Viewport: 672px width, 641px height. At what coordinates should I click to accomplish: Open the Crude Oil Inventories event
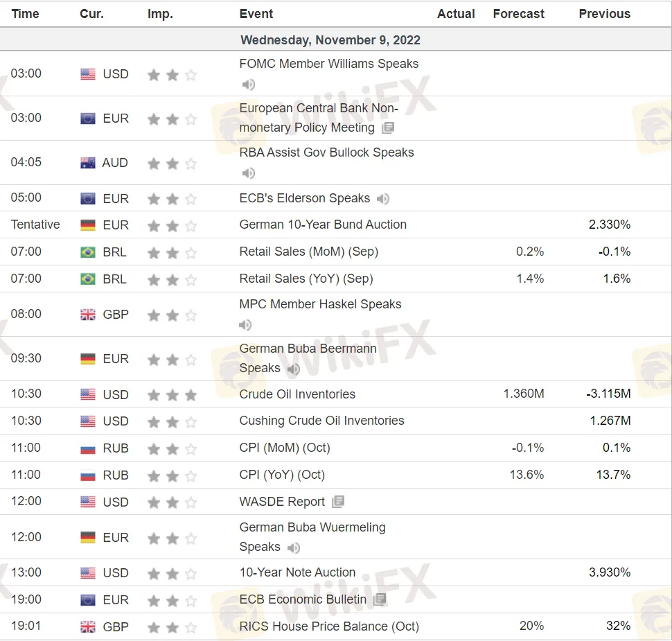(x=297, y=394)
